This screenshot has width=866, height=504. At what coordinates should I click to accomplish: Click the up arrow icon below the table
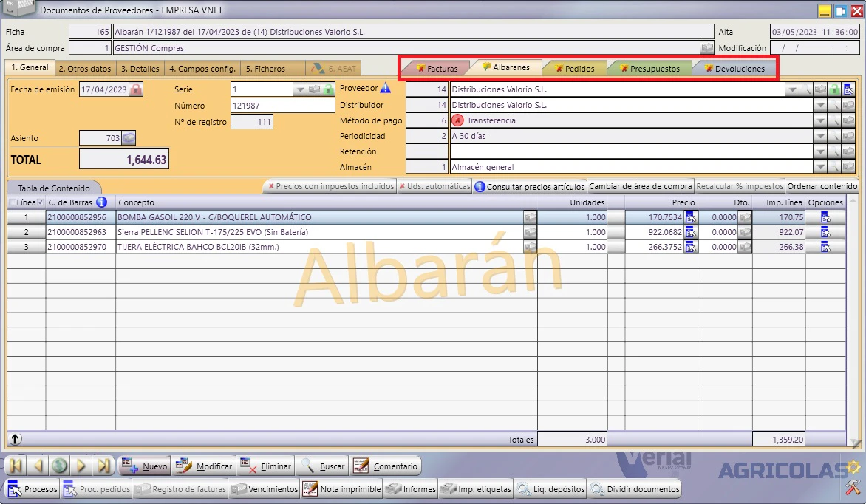click(x=16, y=439)
